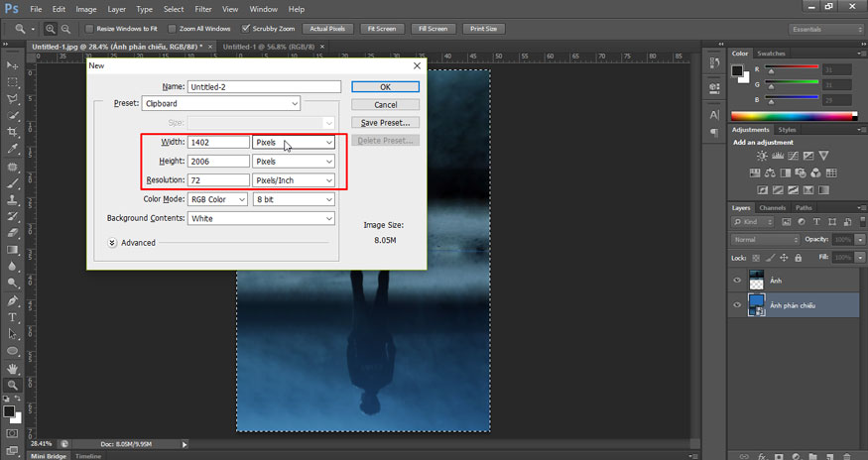The height and width of the screenshot is (460, 868).
Task: Lock transparent pixels of layer
Action: (x=756, y=258)
